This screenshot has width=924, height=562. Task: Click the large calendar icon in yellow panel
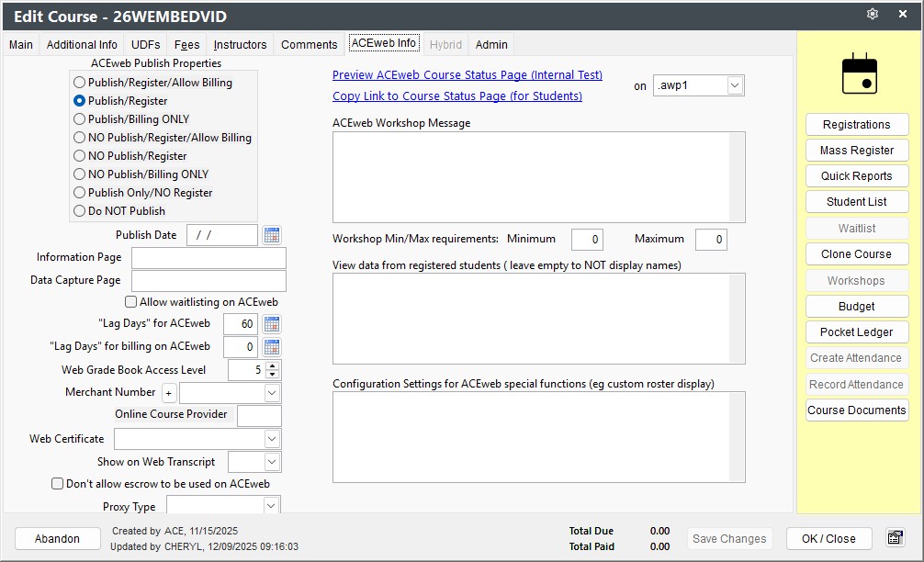click(859, 73)
